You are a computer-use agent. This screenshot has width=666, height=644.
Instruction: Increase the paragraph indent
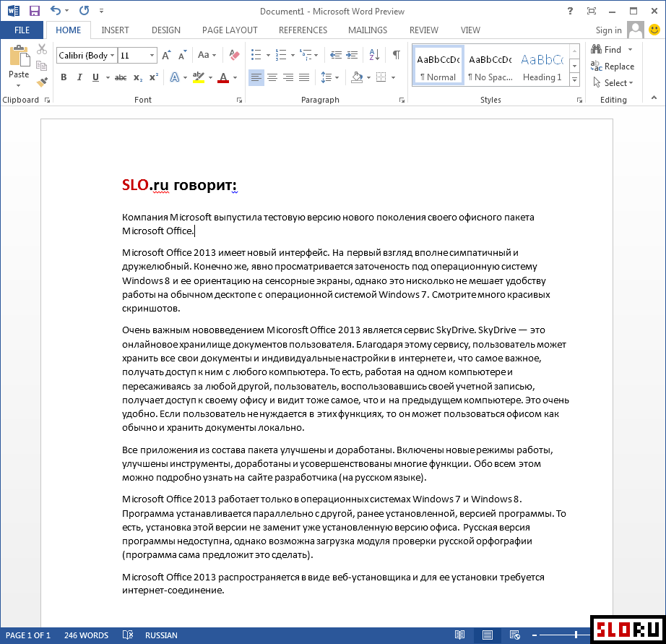(x=352, y=55)
